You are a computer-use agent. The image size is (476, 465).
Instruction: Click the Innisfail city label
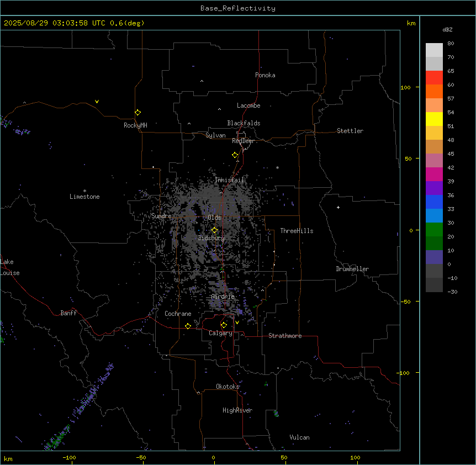coord(230,180)
